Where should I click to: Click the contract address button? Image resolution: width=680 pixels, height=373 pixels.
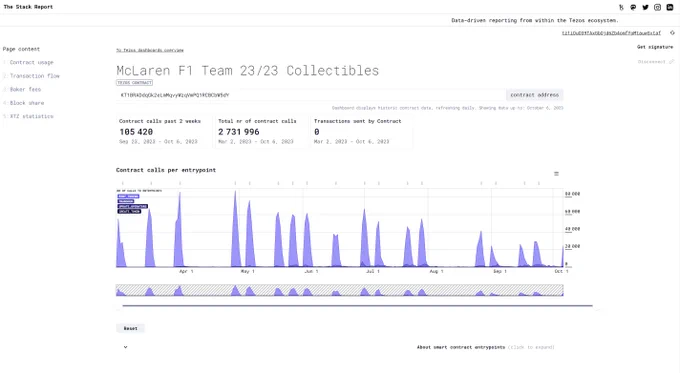(534, 95)
